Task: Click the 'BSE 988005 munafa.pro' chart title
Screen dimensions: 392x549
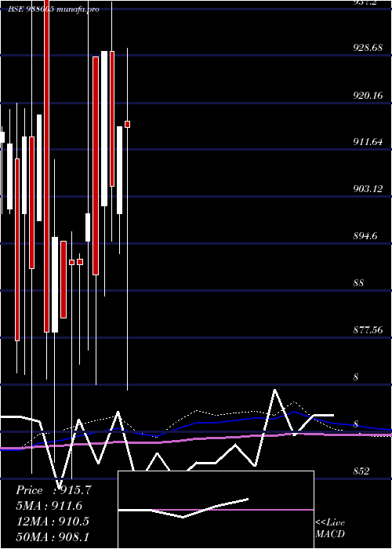Action: [53, 9]
